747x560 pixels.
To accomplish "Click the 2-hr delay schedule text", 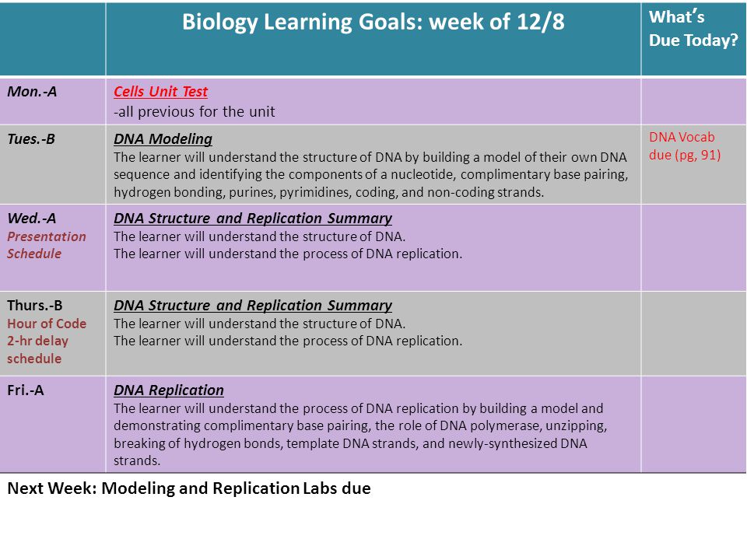I will pos(37,349).
